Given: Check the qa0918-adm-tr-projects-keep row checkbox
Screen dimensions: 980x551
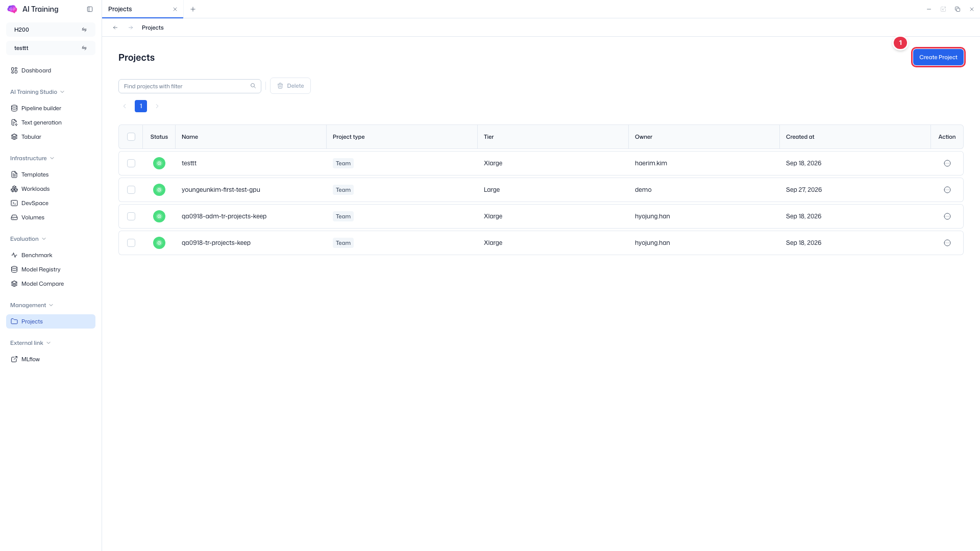Looking at the screenshot, I should [131, 216].
